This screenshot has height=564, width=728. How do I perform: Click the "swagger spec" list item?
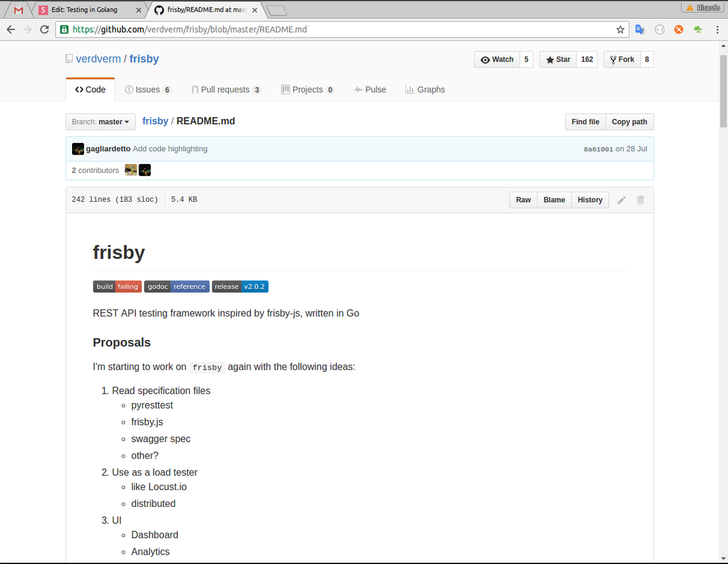click(160, 439)
